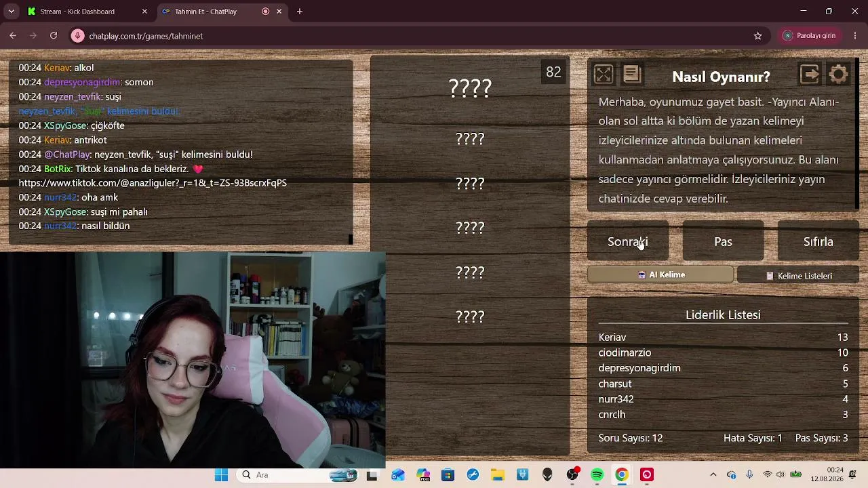
Task: Close the Tahmin Et - ChatPlay tab
Action: point(279,12)
